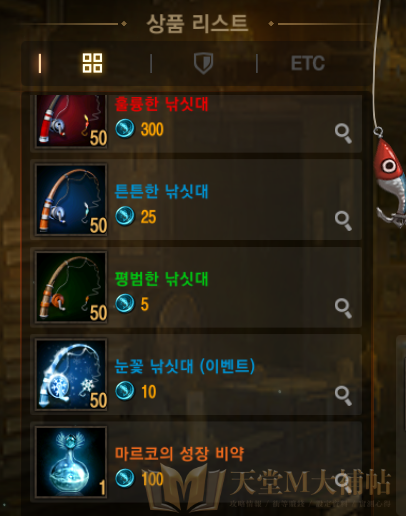This screenshot has height=516, width=406.
Task: Select the all-items grid tab
Action: coord(92,63)
